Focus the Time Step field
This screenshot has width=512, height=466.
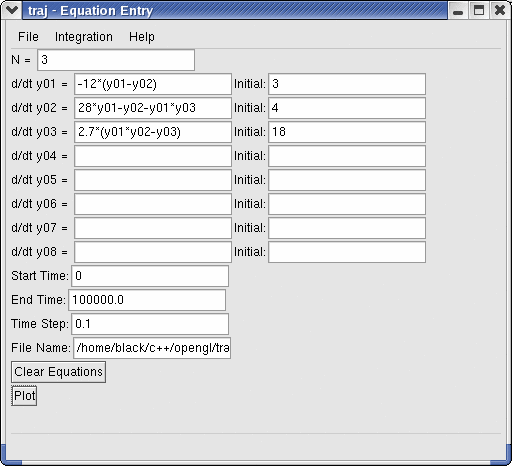pyautogui.click(x=150, y=324)
